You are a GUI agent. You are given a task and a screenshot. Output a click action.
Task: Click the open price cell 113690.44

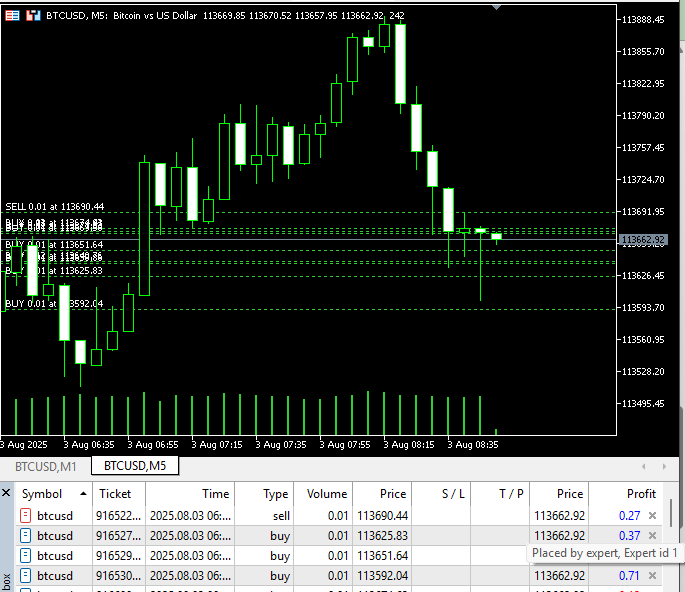[x=382, y=516]
